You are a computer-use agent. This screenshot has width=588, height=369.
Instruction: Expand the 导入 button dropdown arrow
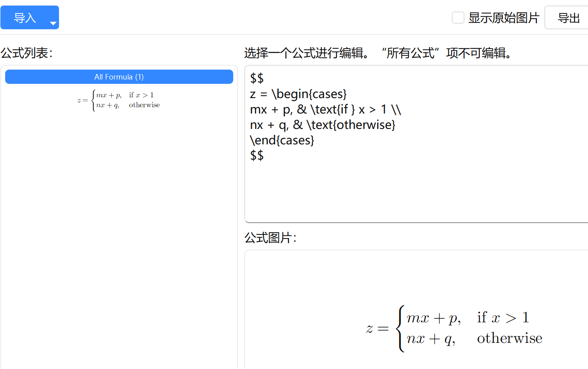[x=53, y=23]
